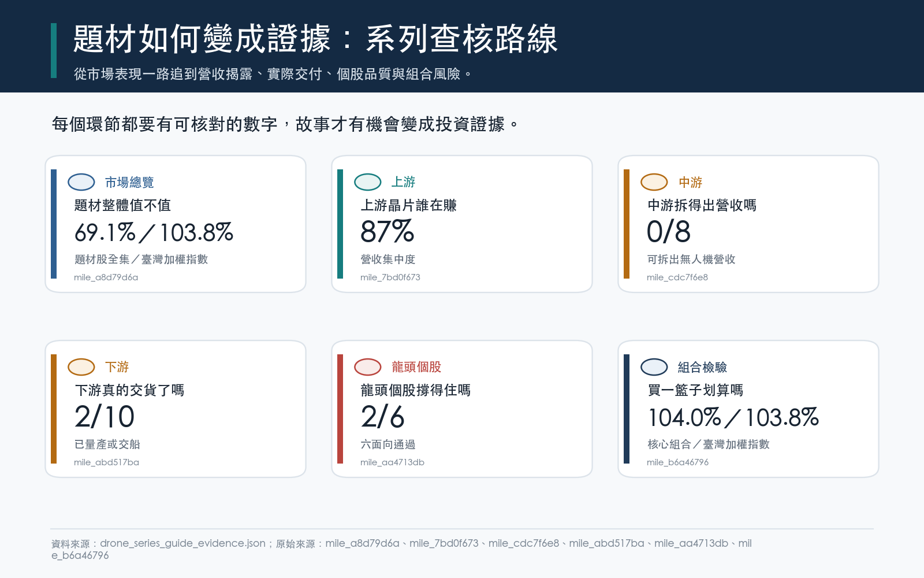
Task: Click the question 龍頭個股撐得住嗎
Action: pyautogui.click(x=415, y=390)
